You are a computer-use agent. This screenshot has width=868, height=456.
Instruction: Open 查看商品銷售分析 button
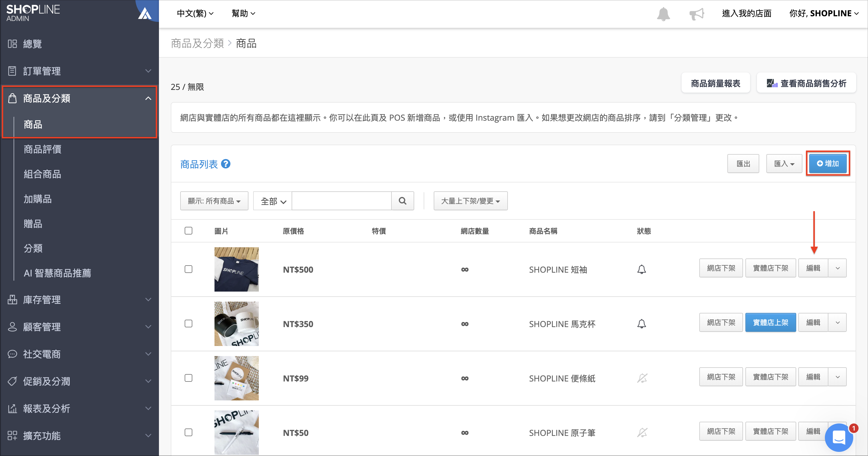point(806,83)
